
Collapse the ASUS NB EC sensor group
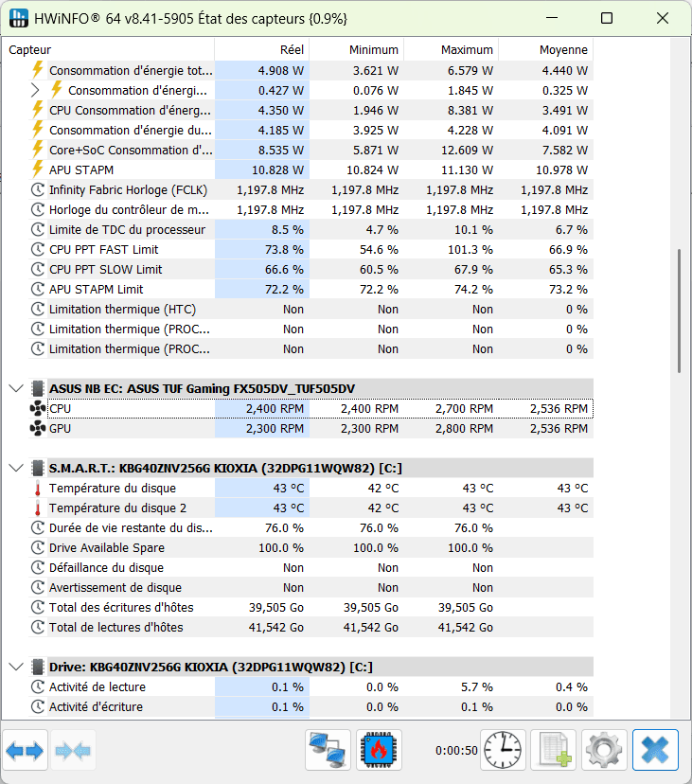pyautogui.click(x=15, y=389)
